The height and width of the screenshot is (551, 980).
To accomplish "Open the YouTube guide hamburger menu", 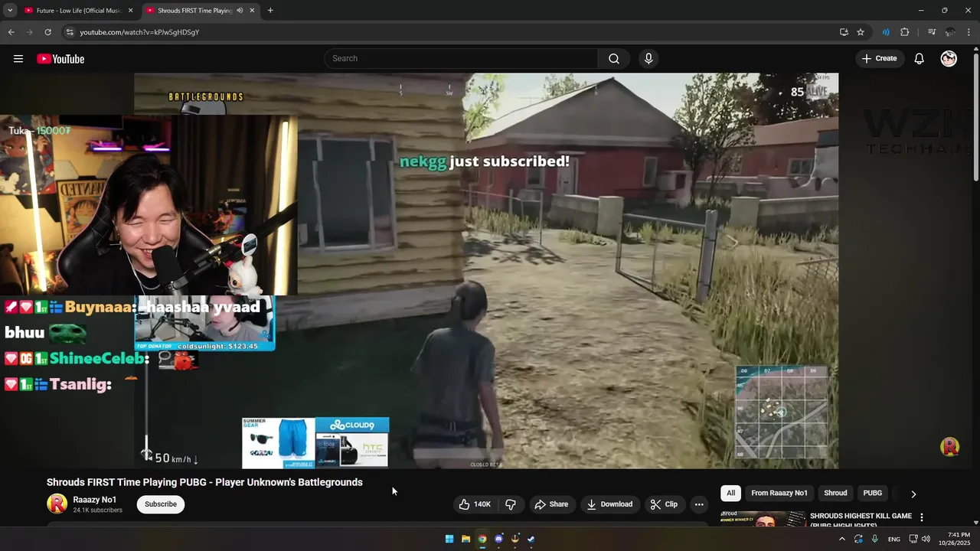I will [18, 59].
